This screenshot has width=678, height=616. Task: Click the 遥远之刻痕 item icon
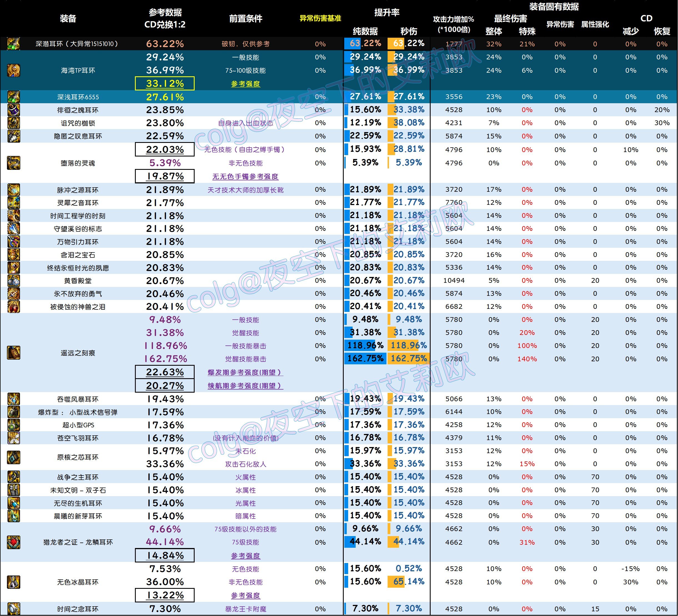coord(13,353)
